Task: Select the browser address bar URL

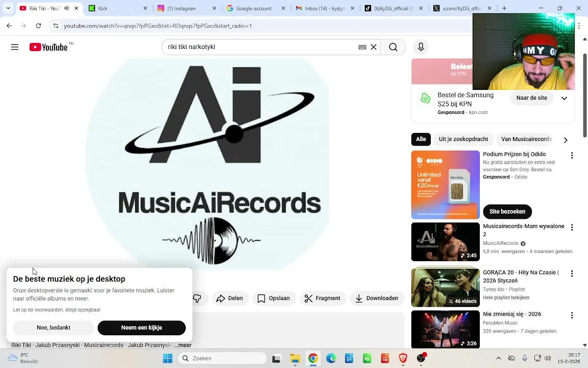Action: (x=158, y=26)
